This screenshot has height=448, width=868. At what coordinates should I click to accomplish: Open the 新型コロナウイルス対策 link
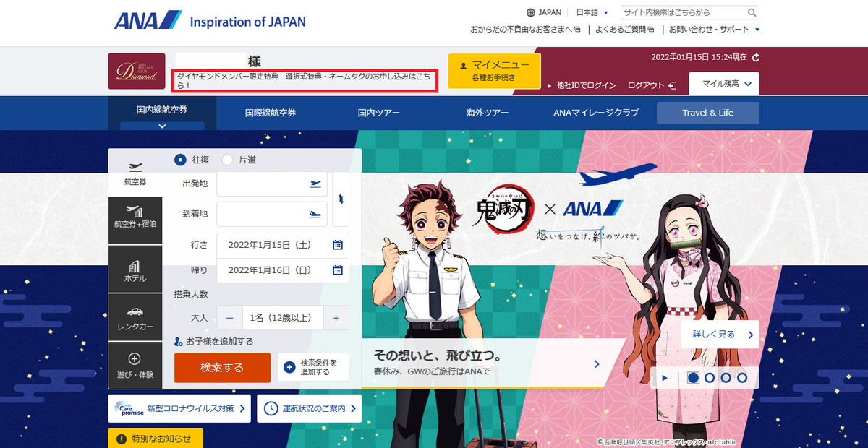[x=179, y=408]
